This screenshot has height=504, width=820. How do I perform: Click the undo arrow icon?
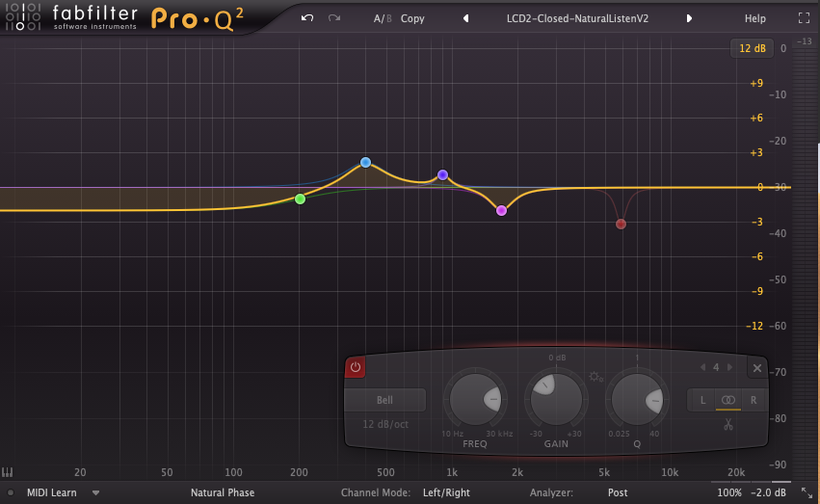click(x=307, y=18)
